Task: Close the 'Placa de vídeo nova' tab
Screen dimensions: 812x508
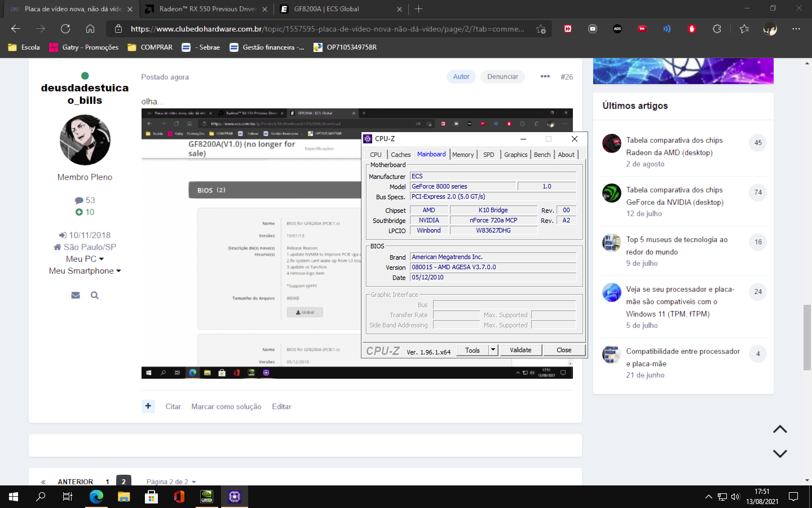Action: pos(130,9)
